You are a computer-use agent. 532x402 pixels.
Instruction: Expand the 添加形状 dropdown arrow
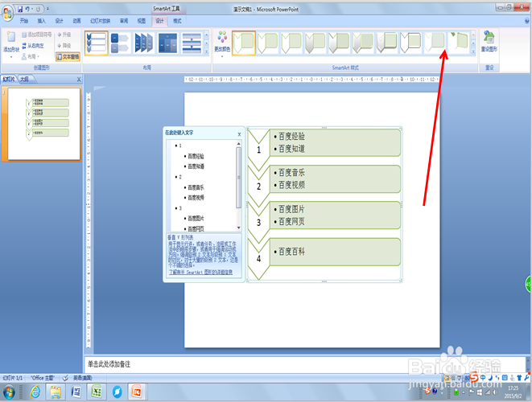[x=11, y=57]
